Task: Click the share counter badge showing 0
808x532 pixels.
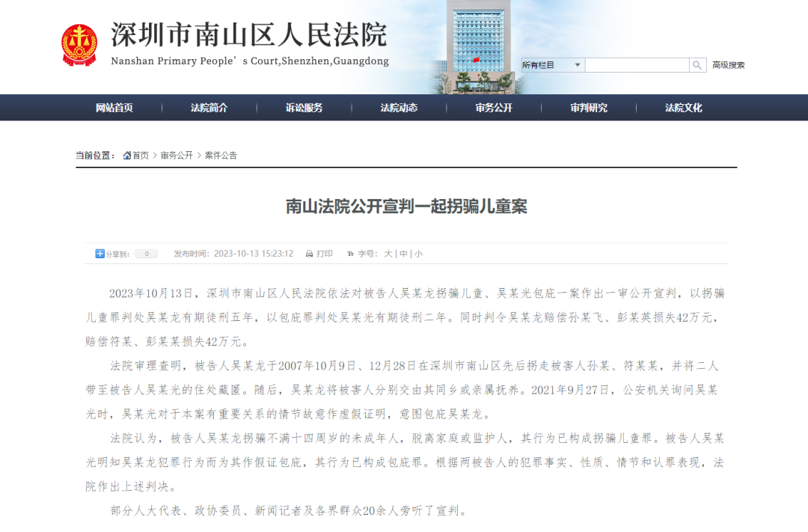Action: 145,254
